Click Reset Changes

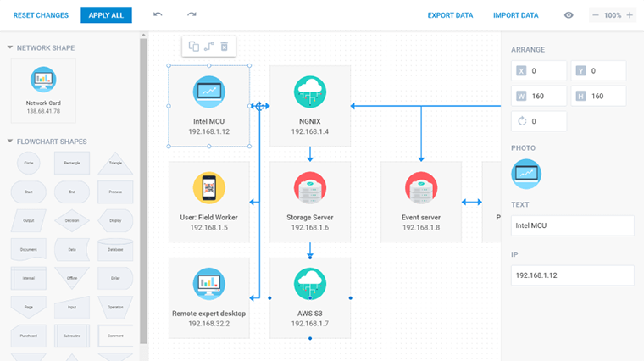coord(40,15)
